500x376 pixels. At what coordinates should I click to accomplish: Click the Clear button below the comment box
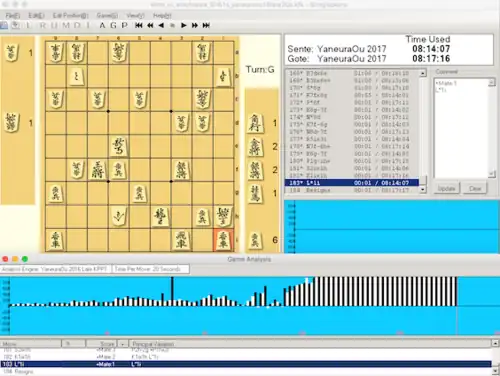pos(475,188)
